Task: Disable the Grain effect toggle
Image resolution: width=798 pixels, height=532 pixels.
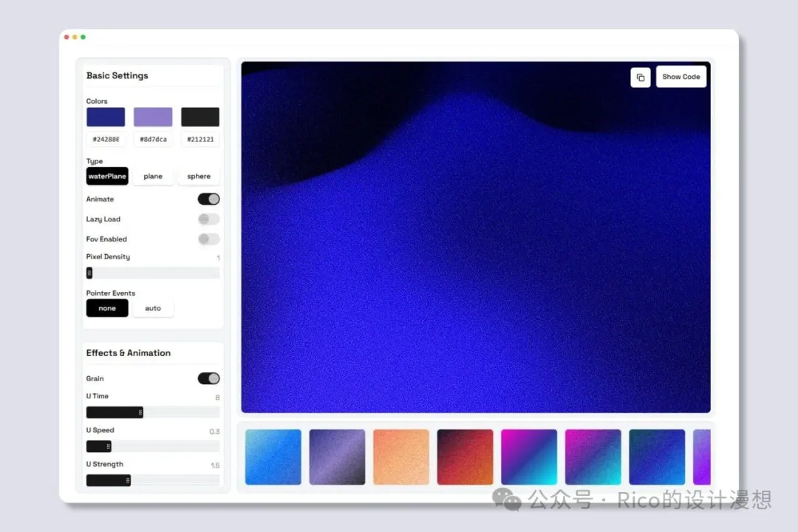Action: 208,379
